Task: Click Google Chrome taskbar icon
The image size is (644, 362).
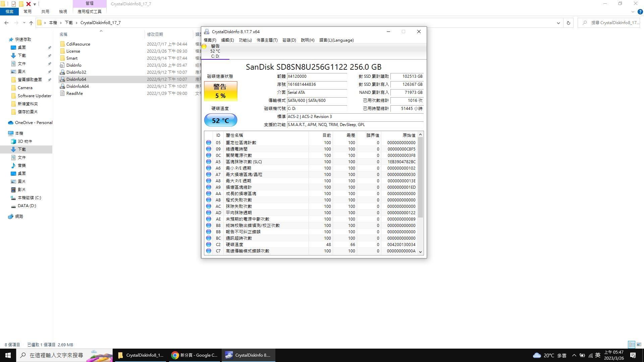Action: coord(175,355)
